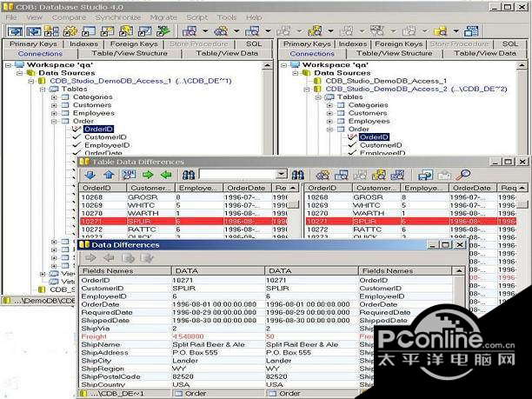The image size is (532, 399).
Task: Expand Customers table in left tree
Action: 54,105
